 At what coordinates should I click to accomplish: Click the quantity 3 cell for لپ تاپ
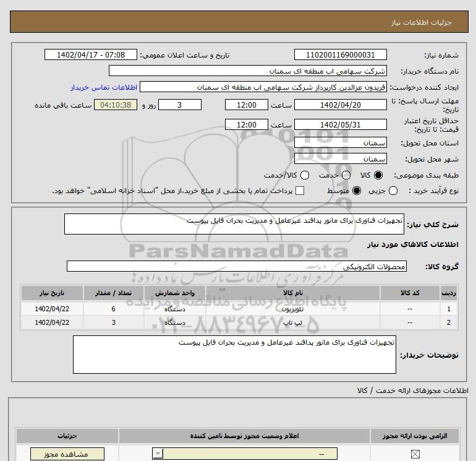tap(114, 322)
